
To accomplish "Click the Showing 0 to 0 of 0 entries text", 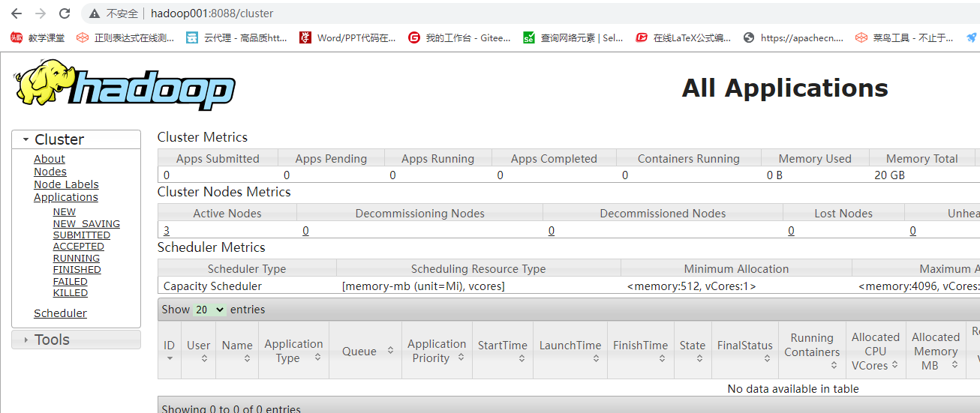I will tap(232, 409).
